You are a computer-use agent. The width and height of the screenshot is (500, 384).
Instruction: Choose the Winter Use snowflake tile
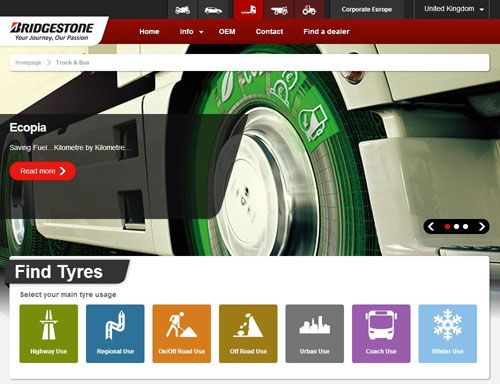pyautogui.click(x=448, y=333)
